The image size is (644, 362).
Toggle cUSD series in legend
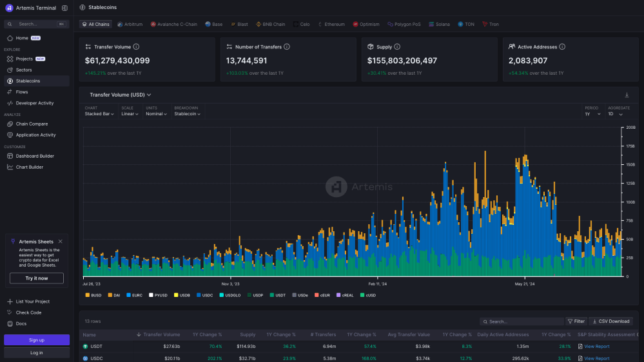click(368, 296)
